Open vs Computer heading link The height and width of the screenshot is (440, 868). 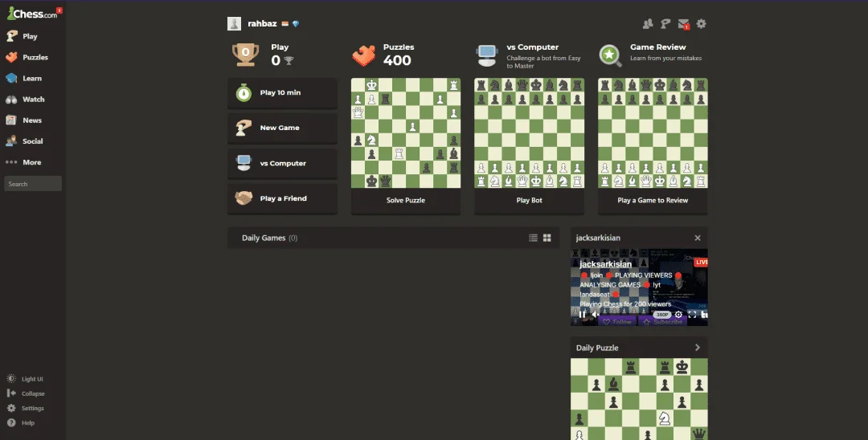533,47
